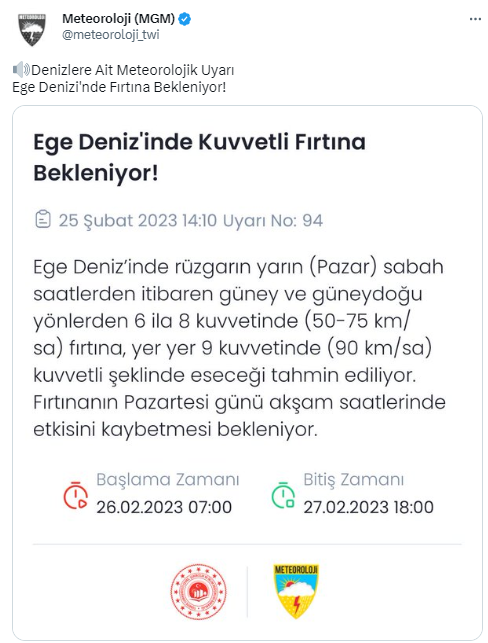The height and width of the screenshot is (643, 488).
Task: Click the loudspeaker emoji in tweet
Action: [x=21, y=70]
